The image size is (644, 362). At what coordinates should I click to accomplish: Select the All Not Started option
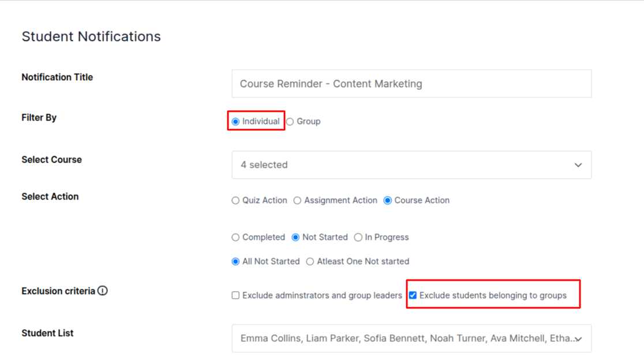(x=235, y=262)
